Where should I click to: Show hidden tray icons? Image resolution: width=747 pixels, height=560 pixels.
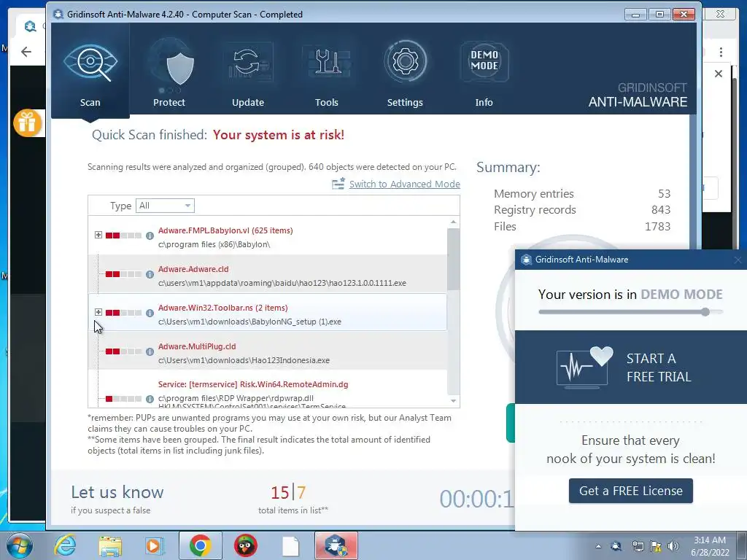598,546
